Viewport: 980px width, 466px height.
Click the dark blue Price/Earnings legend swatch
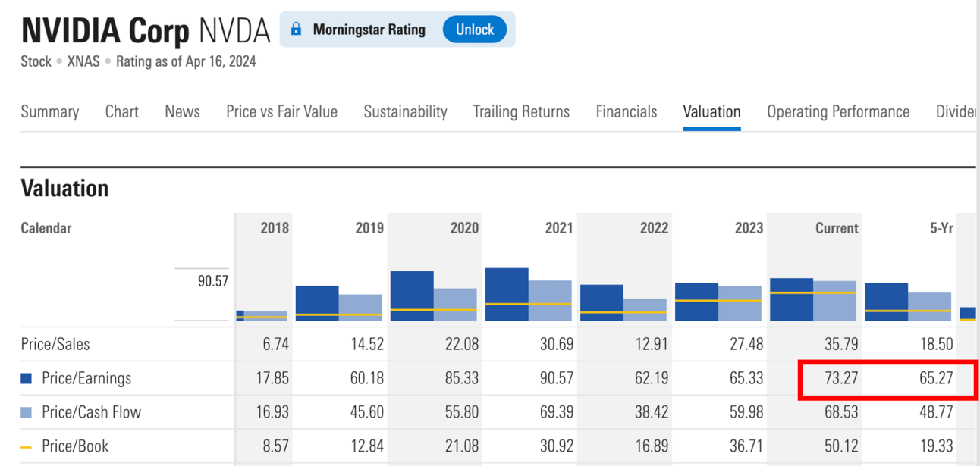(27, 378)
